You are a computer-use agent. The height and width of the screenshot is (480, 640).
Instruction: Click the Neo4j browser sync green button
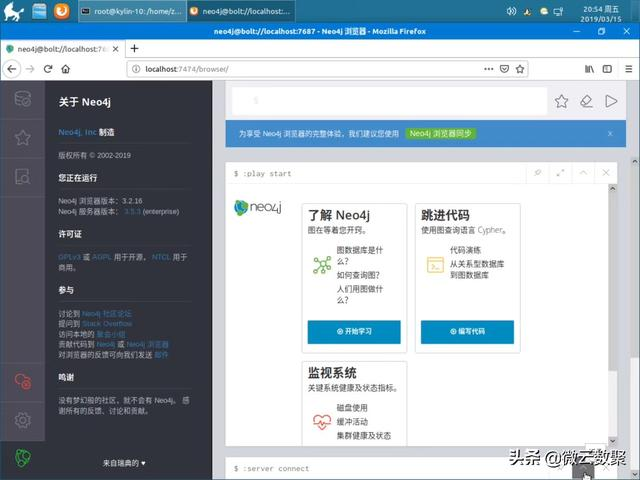440,133
